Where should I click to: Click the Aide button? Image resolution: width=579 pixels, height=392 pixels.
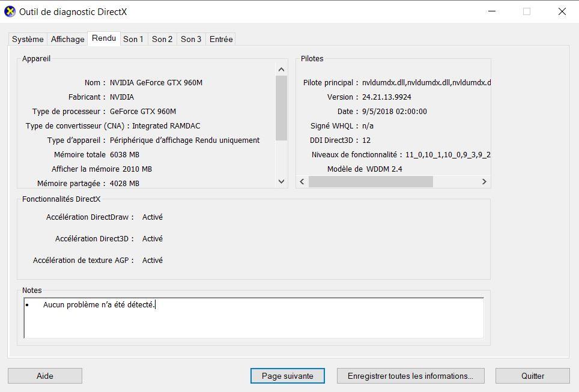pos(45,376)
